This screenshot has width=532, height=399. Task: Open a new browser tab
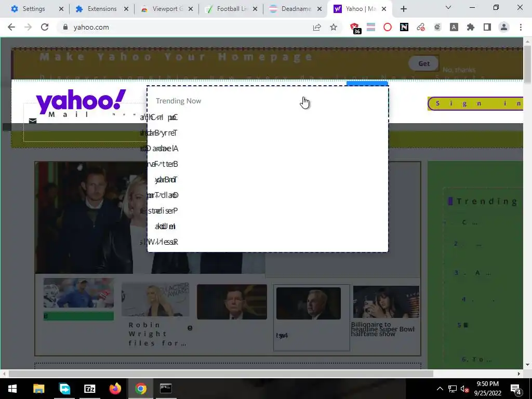click(x=403, y=9)
